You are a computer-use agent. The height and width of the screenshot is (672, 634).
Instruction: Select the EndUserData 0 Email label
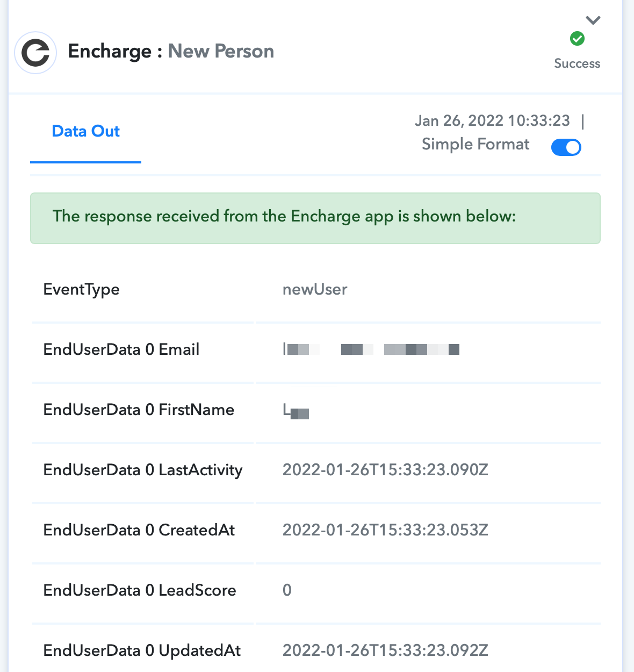pyautogui.click(x=121, y=349)
